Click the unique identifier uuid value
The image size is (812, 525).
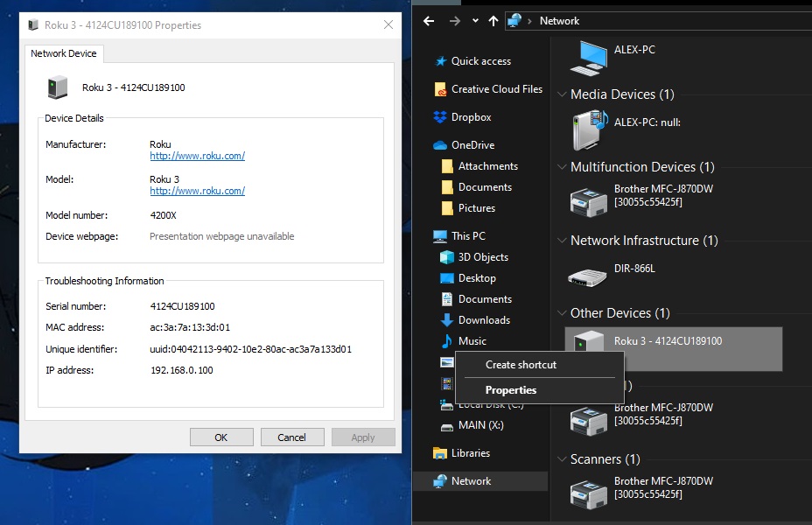point(250,349)
